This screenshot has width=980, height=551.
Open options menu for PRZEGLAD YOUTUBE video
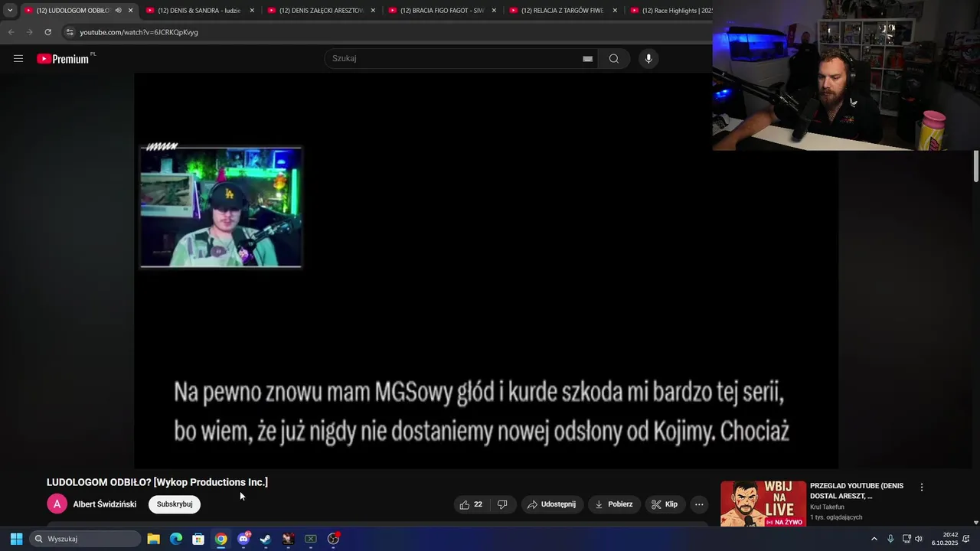pos(922,487)
